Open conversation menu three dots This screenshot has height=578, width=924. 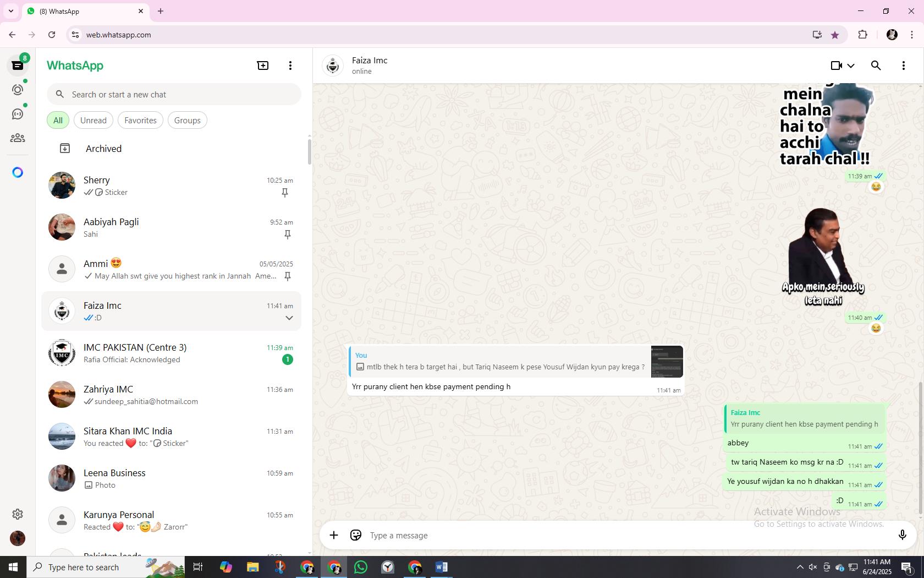click(x=904, y=66)
